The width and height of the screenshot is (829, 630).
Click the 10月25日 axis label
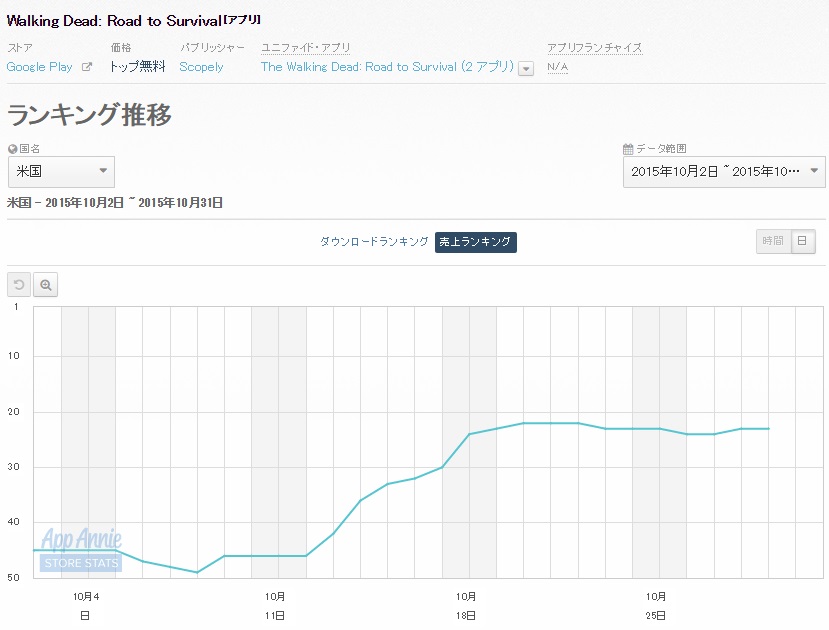656,606
